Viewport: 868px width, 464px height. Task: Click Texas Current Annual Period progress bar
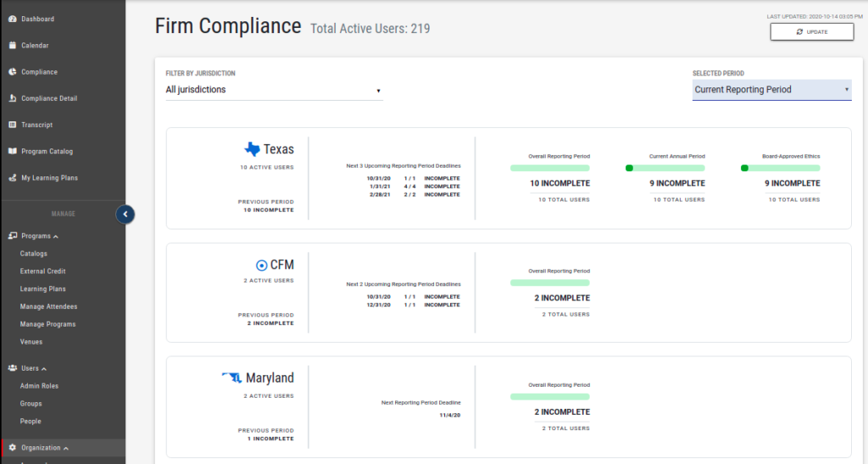tap(665, 168)
